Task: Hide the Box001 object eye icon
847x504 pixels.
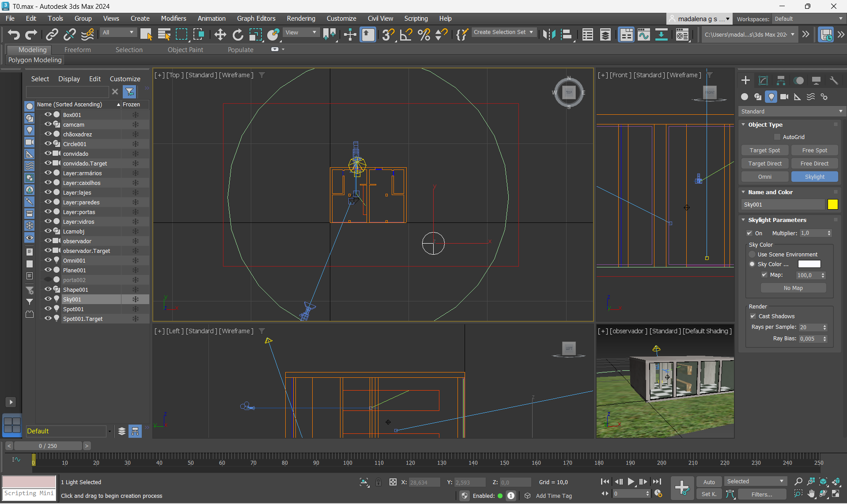Action: (x=48, y=115)
